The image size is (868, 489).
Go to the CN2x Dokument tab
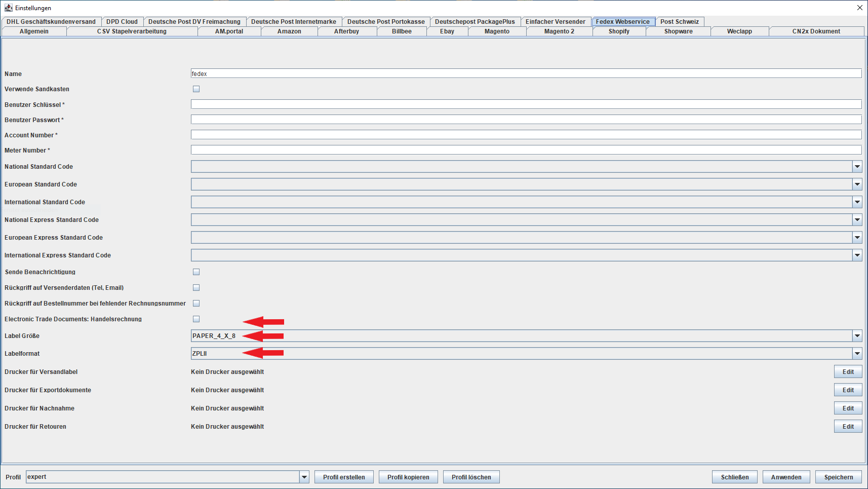(816, 31)
